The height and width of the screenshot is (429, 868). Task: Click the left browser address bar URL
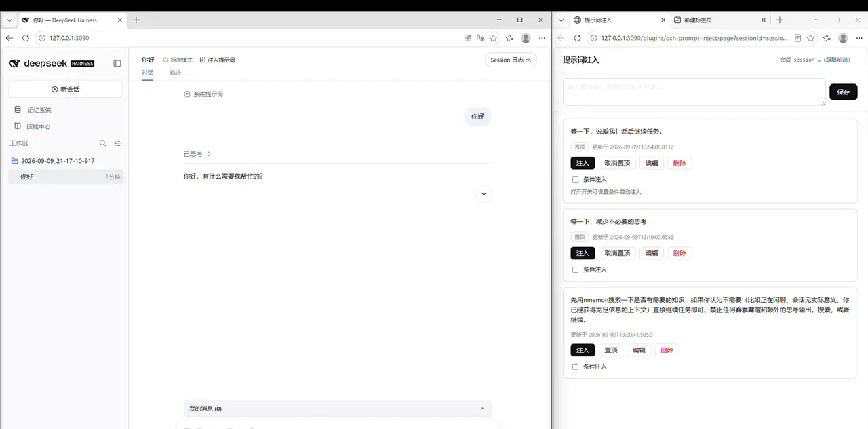[x=69, y=38]
